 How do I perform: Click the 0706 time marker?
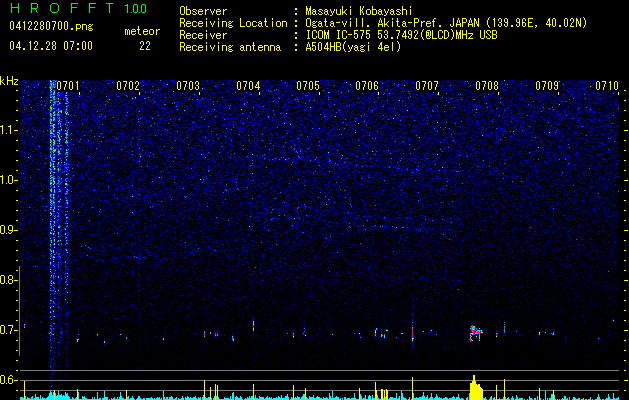[x=367, y=85]
